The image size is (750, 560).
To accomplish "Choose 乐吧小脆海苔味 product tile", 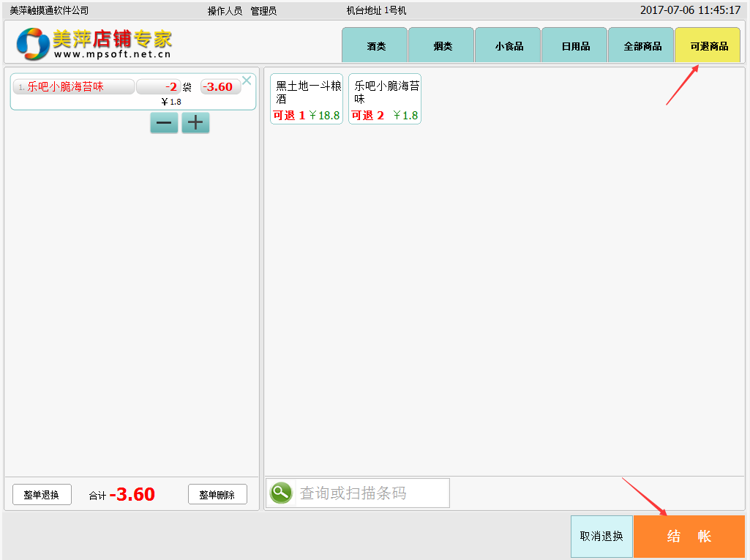I will click(x=385, y=99).
